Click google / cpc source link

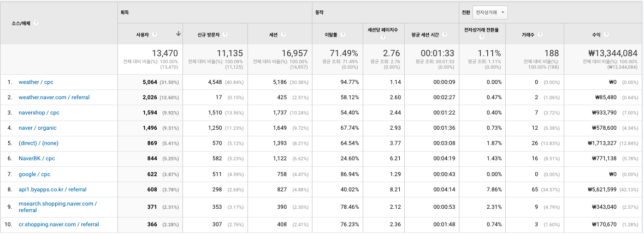[x=34, y=174]
